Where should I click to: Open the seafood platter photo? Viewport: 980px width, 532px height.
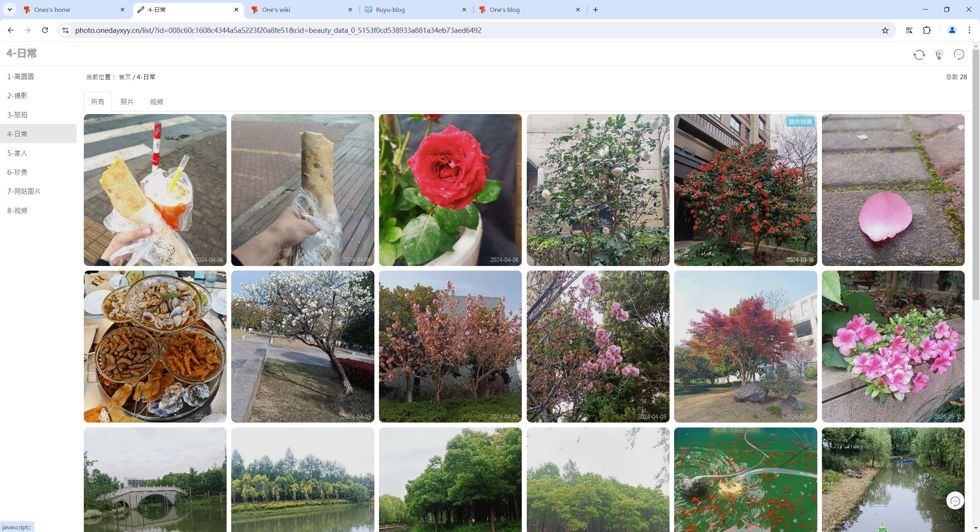155,347
